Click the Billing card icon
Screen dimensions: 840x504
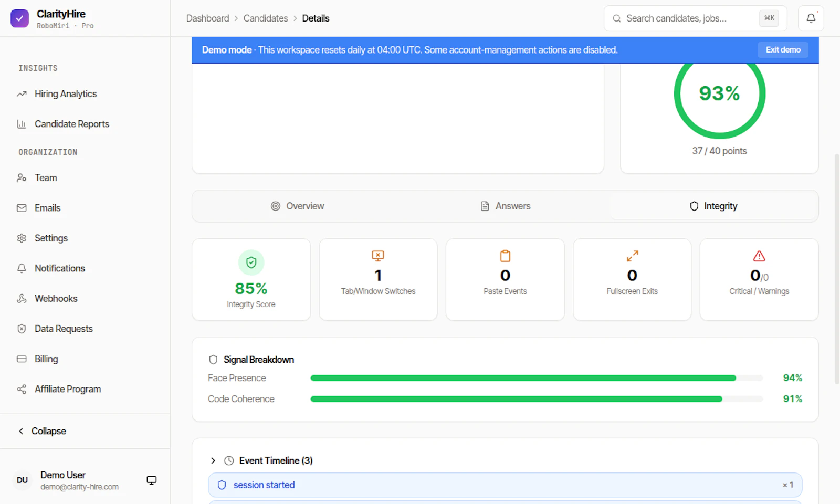click(22, 359)
